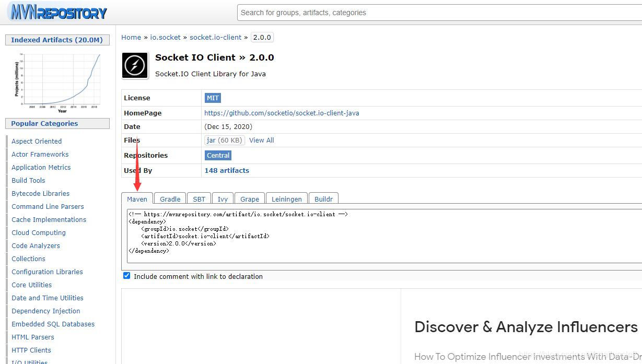Open Aspect Oriented category
642x364 pixels.
pyautogui.click(x=37, y=141)
